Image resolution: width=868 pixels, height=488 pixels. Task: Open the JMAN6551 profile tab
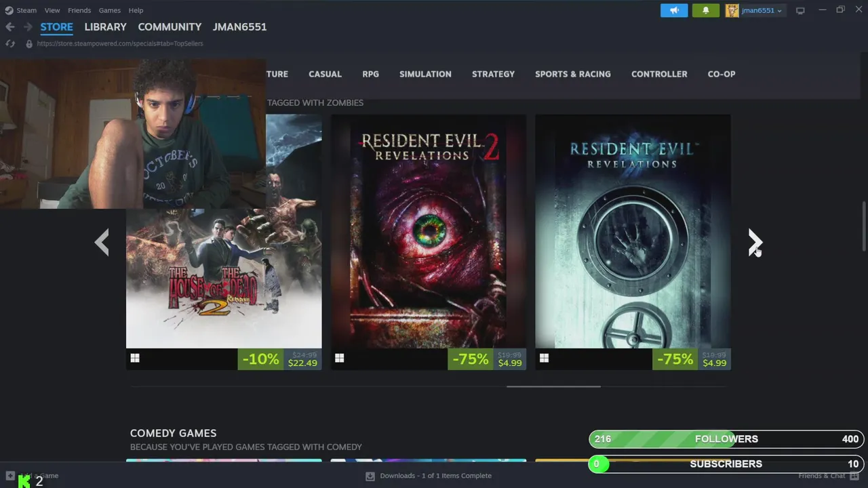[239, 27]
